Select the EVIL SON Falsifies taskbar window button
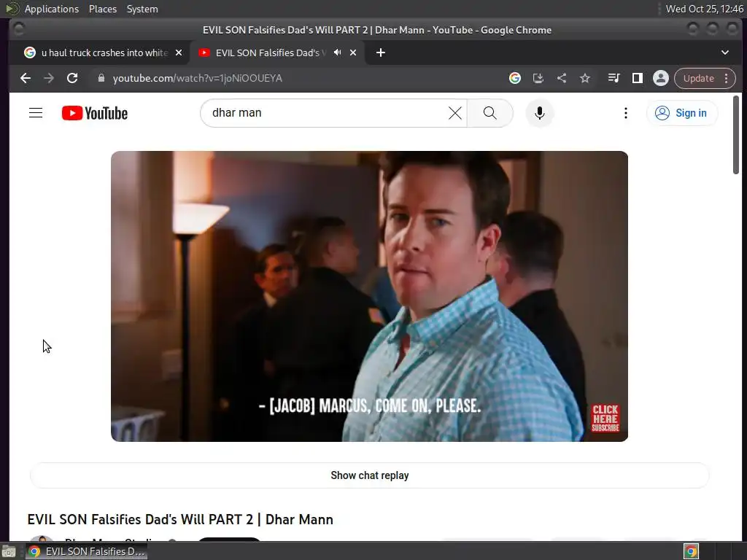 87,551
